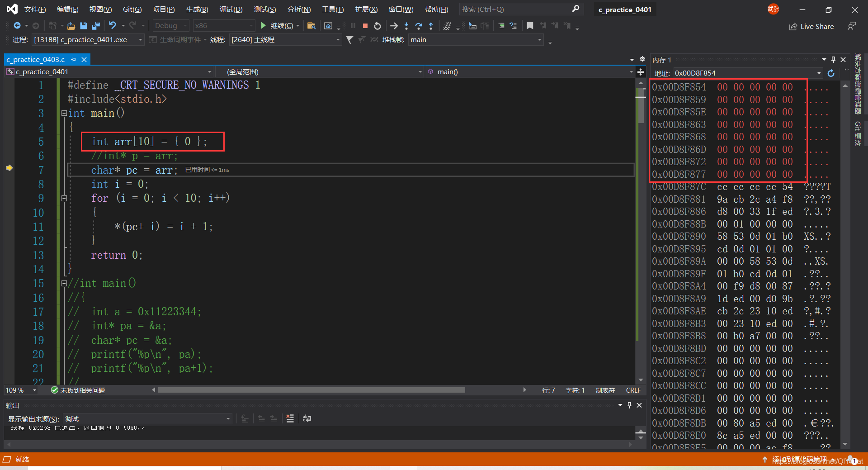Open the thread dropdown [2640] 主线程
This screenshot has width=868, height=470.
tap(285, 40)
